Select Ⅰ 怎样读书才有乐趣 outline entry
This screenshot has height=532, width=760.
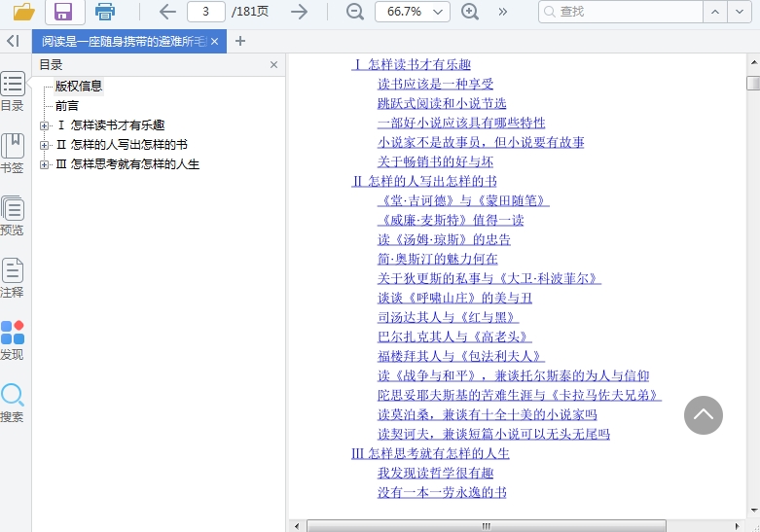tap(111, 125)
